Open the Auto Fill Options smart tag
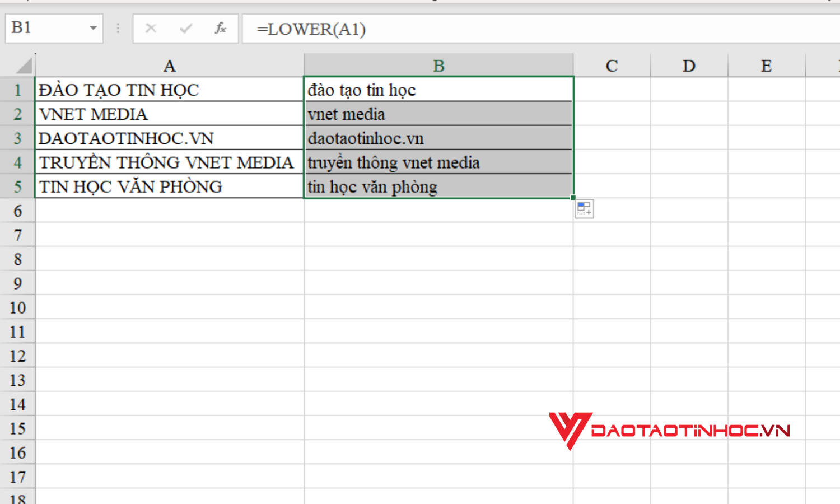The height and width of the screenshot is (504, 840). [x=585, y=209]
